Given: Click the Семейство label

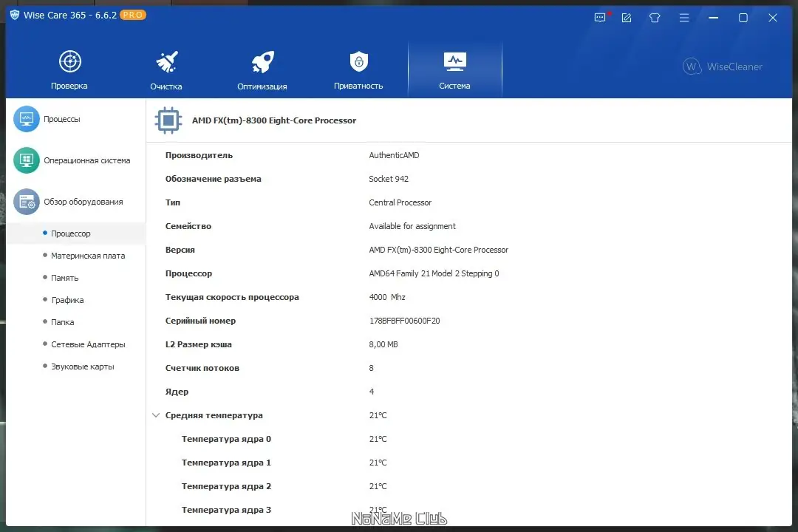Looking at the screenshot, I should coord(188,226).
